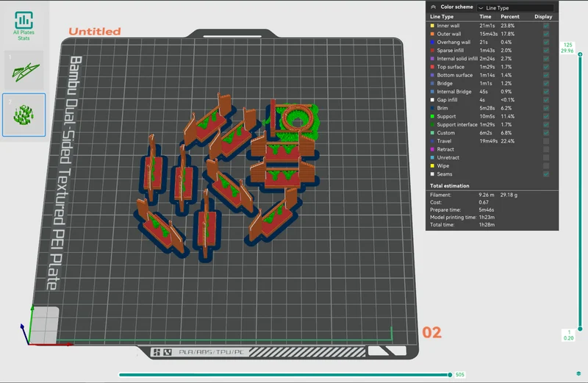The height and width of the screenshot is (383, 588).
Task: Enable the Travel line display checkbox
Action: (546, 141)
